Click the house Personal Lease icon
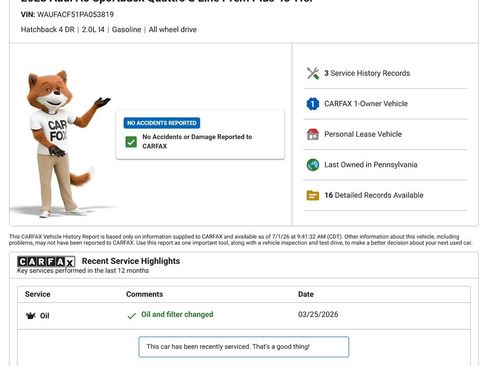Screen dimensions: 488x366 313,134
